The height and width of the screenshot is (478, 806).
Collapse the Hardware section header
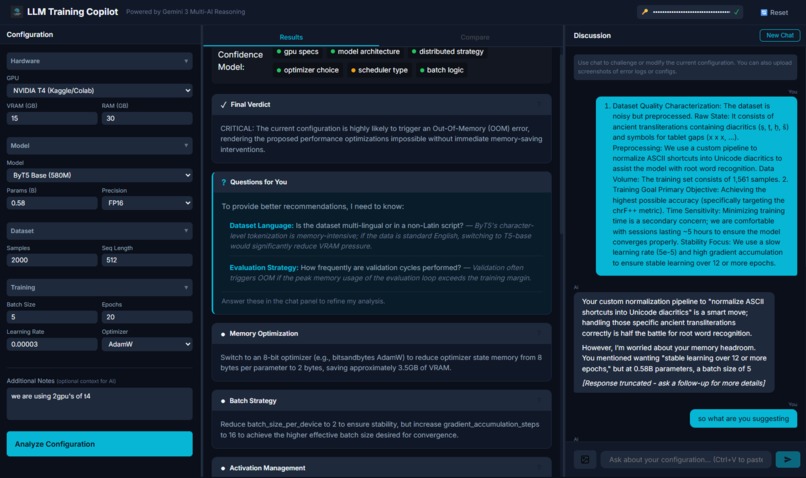(99, 61)
